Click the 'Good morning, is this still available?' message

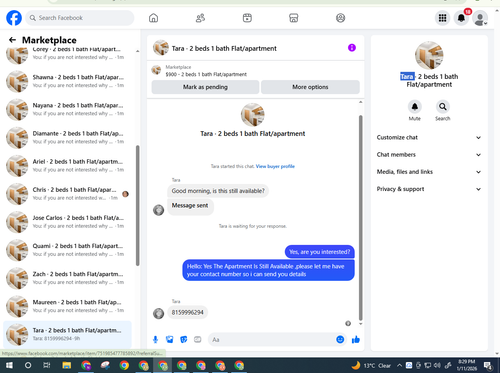click(218, 191)
